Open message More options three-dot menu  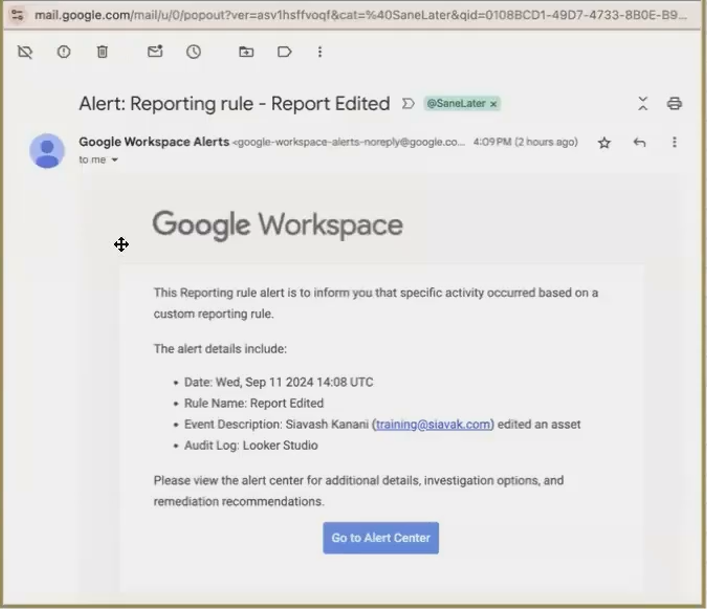point(674,142)
